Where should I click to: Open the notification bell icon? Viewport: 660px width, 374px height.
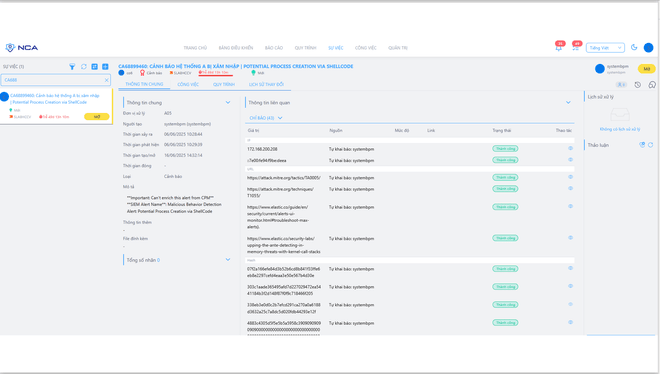point(559,48)
